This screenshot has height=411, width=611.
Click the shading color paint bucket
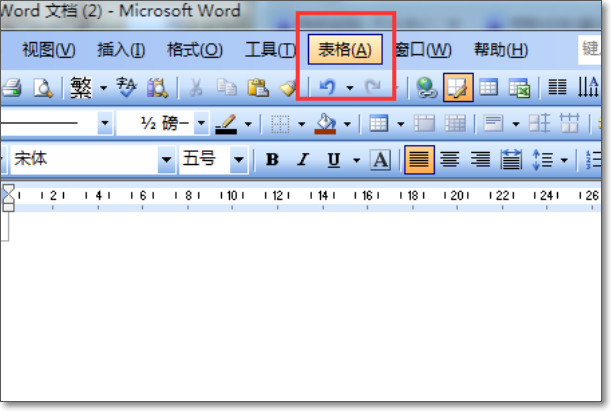click(x=325, y=124)
